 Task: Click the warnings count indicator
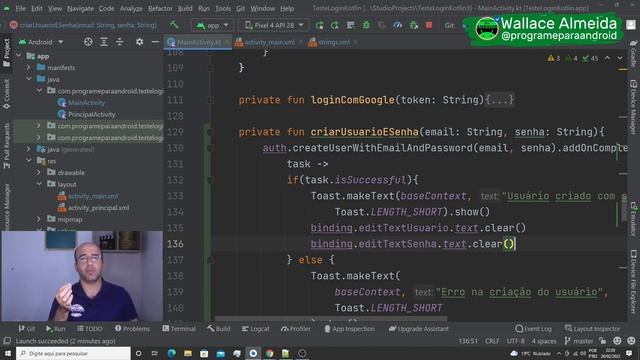(553, 58)
